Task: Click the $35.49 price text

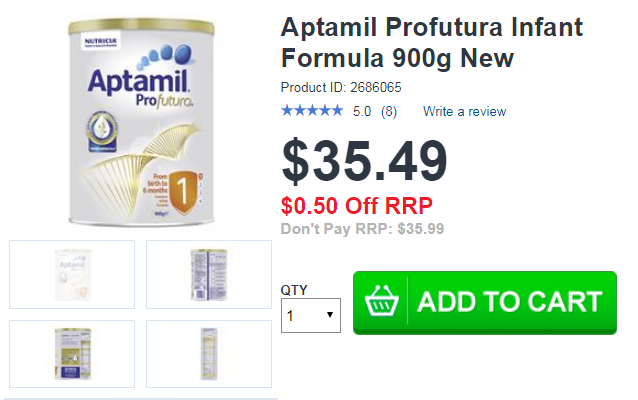Action: point(365,161)
